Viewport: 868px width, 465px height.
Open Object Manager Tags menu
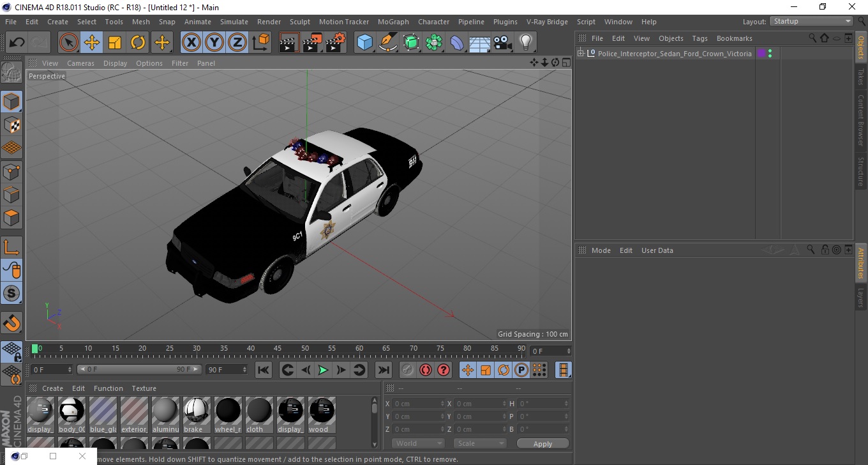tap(700, 38)
